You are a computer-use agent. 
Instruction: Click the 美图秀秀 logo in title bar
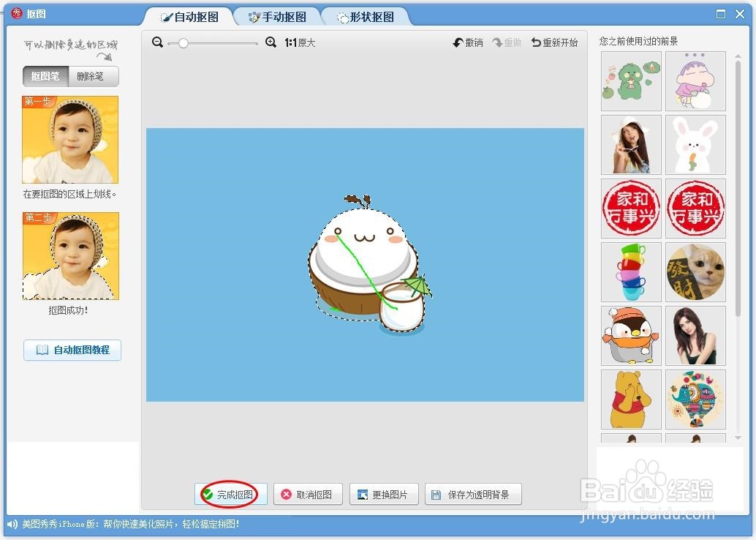coord(16,13)
